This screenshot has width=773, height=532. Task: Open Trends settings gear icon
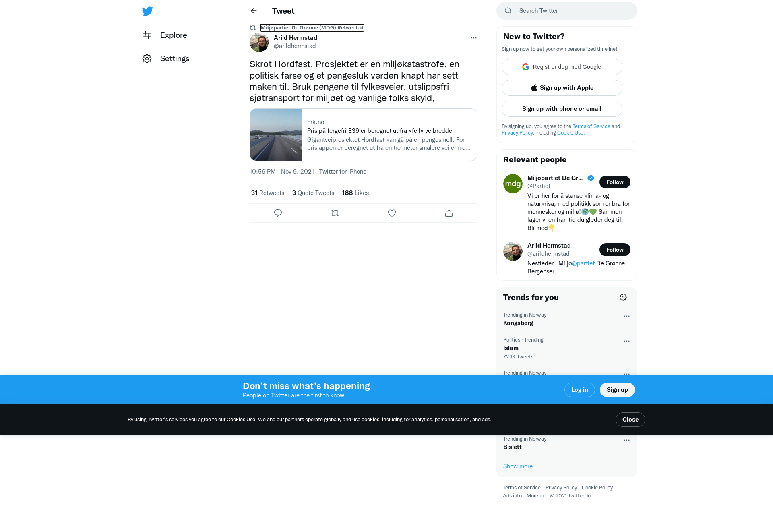coord(623,297)
